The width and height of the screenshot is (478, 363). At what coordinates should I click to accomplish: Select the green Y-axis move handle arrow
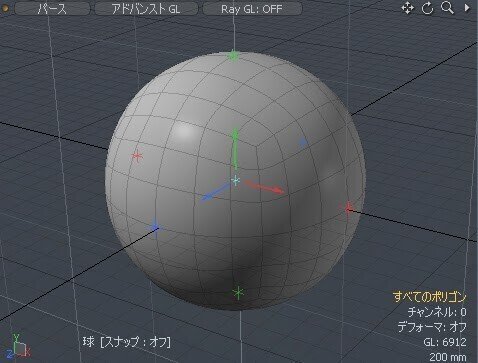click(x=235, y=148)
